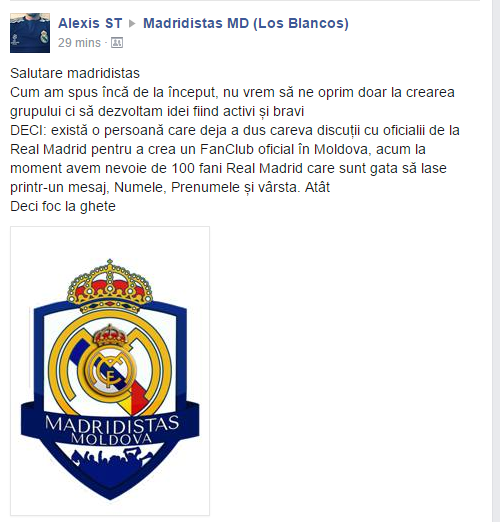Open Alexis ST's profile picture
The width and height of the screenshot is (500, 522).
pyautogui.click(x=30, y=33)
